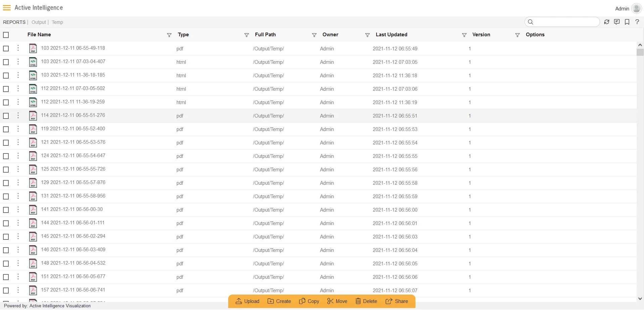Select checkbox for 112 2021-12-11 07-03-05-502
The height and width of the screenshot is (310, 644).
coord(6,89)
